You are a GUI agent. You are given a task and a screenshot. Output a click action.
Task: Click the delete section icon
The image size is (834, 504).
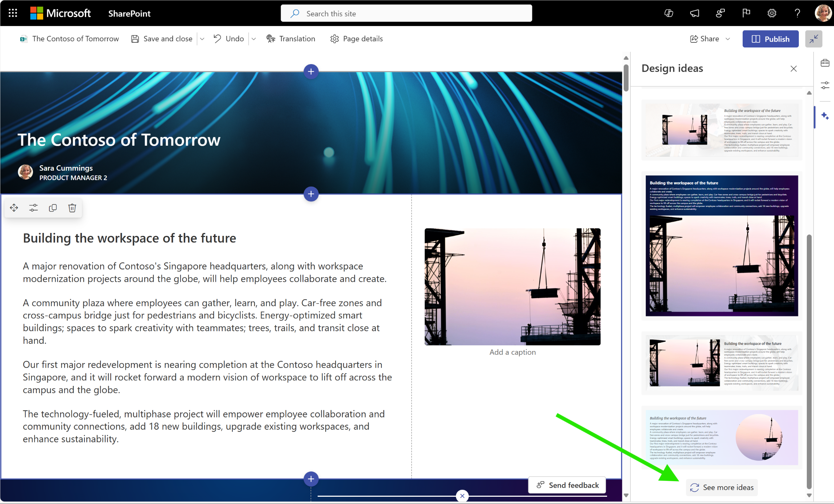[71, 208]
